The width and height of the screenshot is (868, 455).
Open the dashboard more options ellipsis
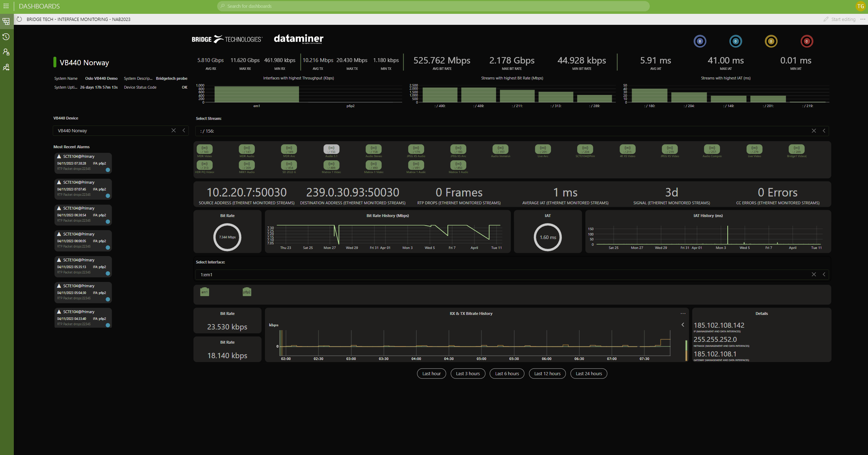pyautogui.click(x=863, y=19)
